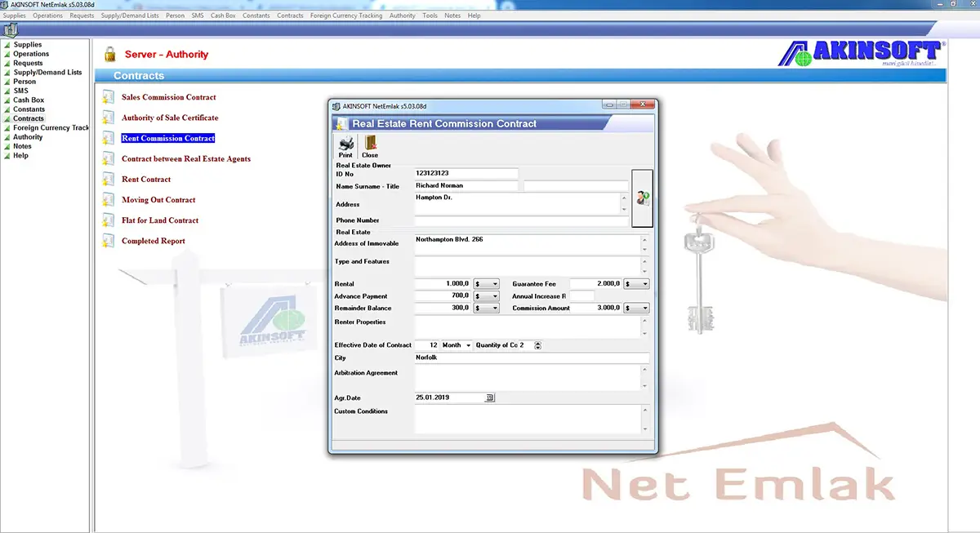The width and height of the screenshot is (980, 533).
Task: Select Constants in the left sidebar
Action: [29, 109]
